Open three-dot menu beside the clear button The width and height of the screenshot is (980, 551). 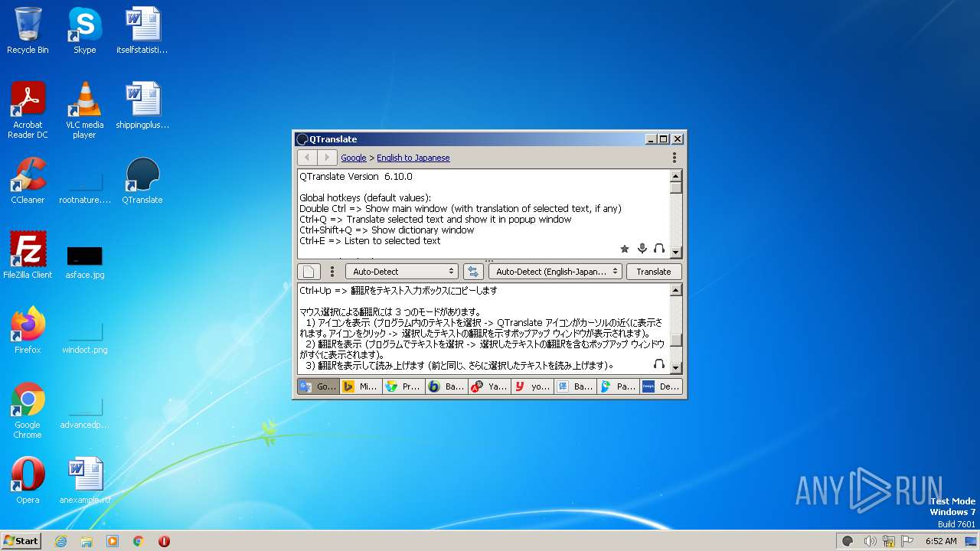tap(332, 272)
